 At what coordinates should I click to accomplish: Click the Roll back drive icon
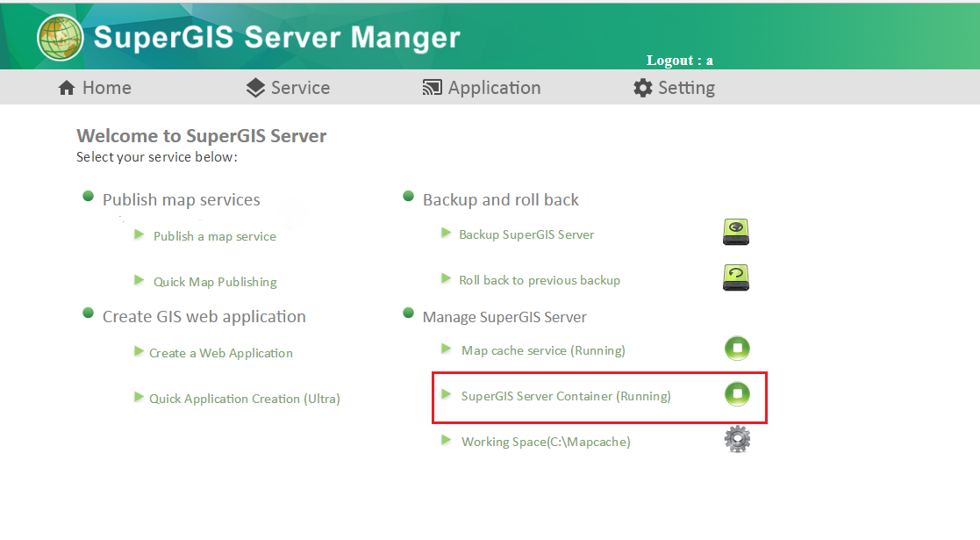click(736, 277)
